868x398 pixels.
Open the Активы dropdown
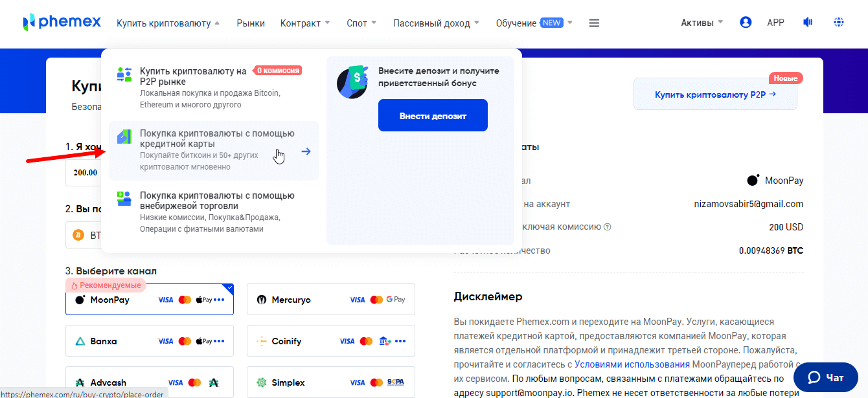coord(702,23)
